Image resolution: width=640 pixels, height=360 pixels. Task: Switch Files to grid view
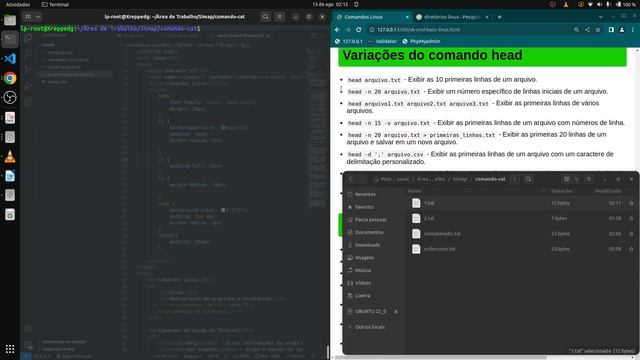point(567,179)
